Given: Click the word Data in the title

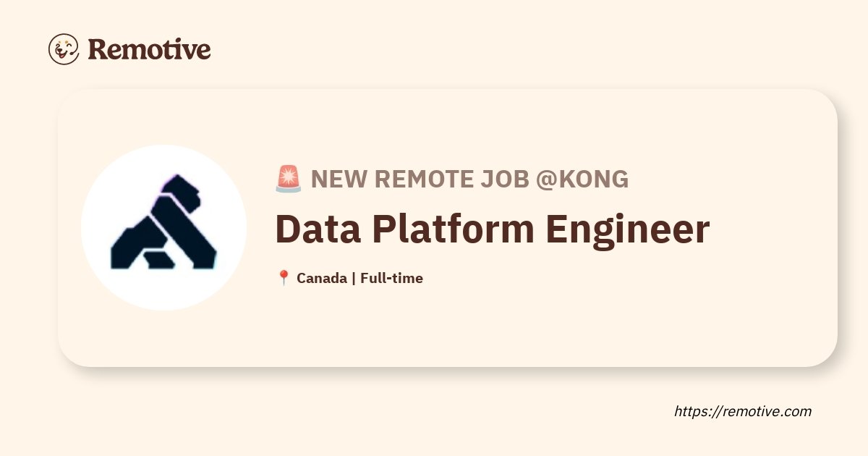Looking at the screenshot, I should 319,229.
